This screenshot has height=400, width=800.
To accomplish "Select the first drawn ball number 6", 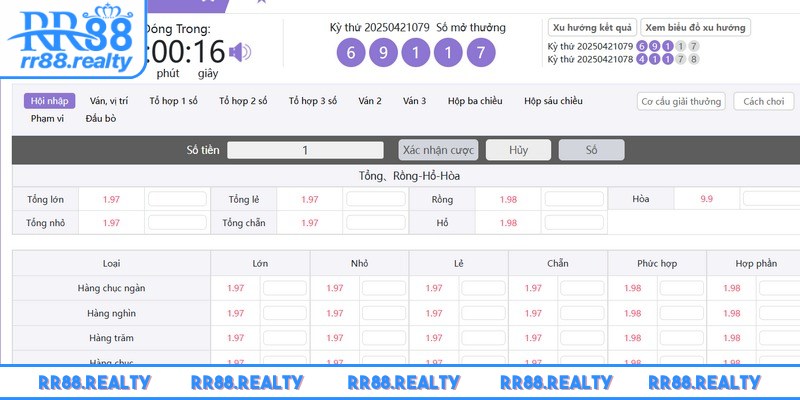I will [x=351, y=53].
